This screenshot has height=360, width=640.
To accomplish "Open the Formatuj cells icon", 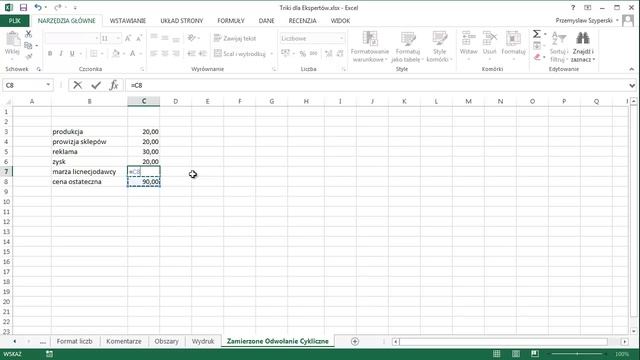I will (513, 38).
